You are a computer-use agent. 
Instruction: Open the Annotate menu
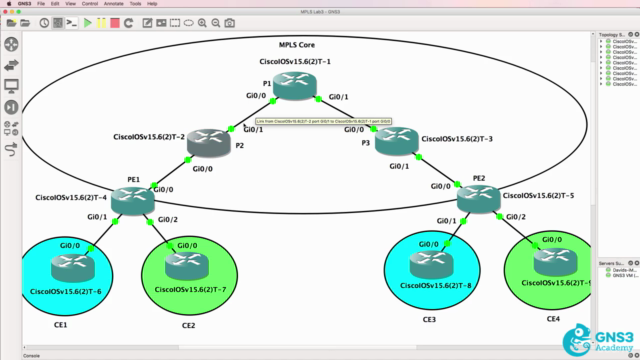(x=113, y=4)
